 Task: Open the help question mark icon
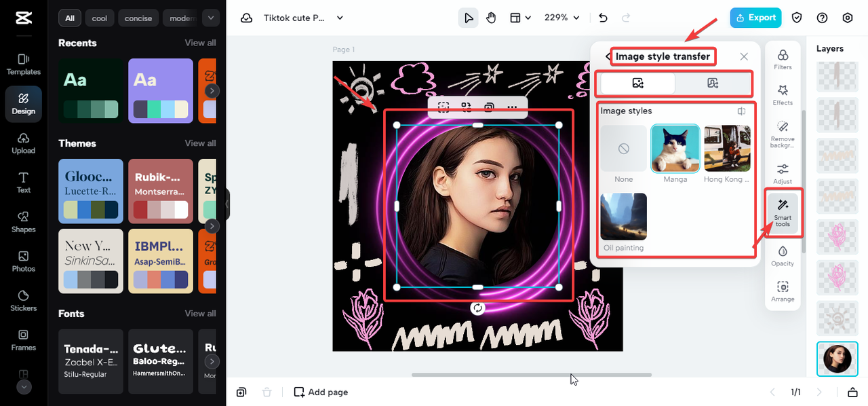823,18
